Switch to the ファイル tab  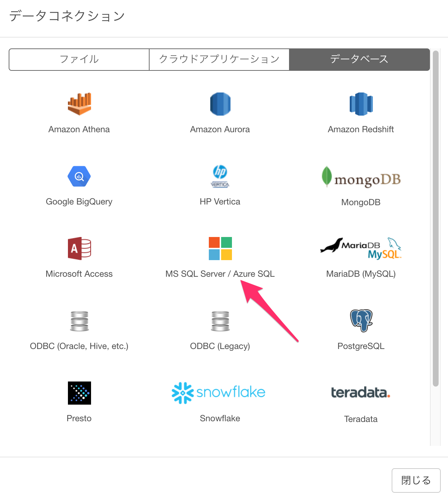click(x=79, y=60)
